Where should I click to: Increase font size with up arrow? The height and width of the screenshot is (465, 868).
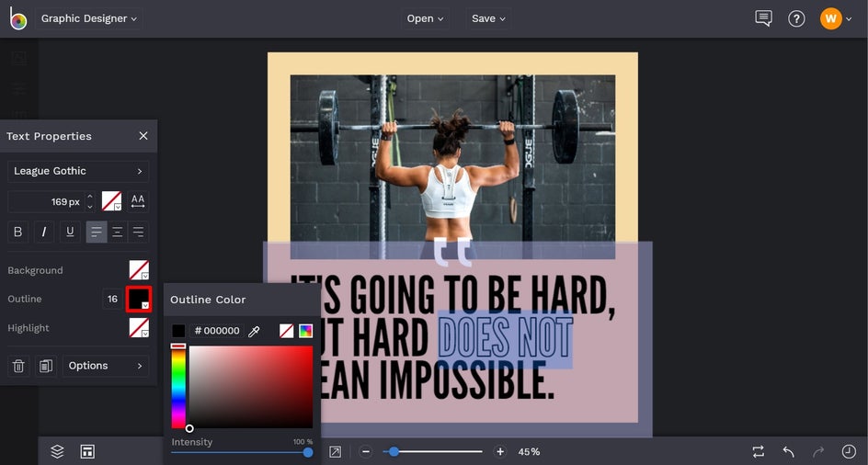pyautogui.click(x=90, y=196)
